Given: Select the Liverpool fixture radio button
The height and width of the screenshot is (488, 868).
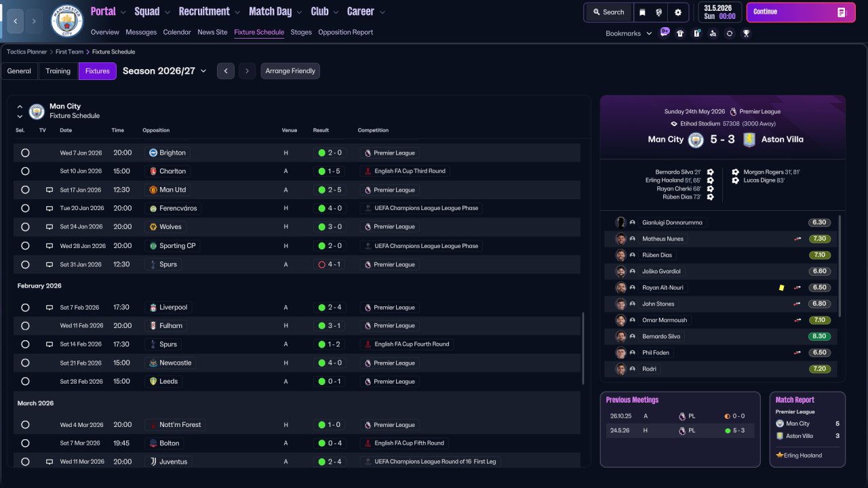Looking at the screenshot, I should click(x=25, y=307).
